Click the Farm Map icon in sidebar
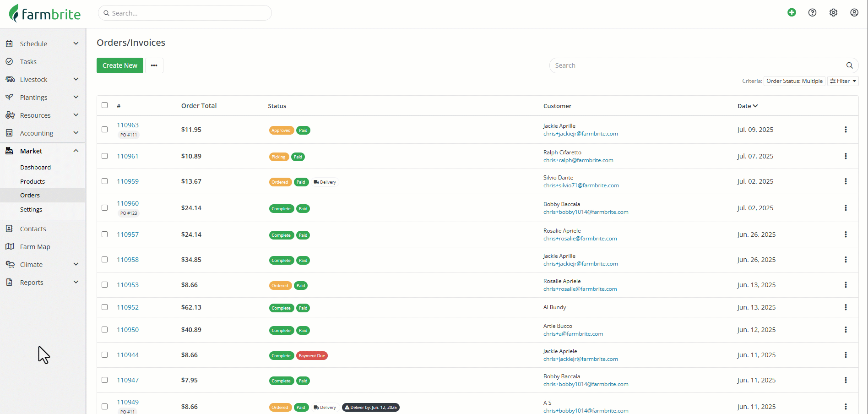868x414 pixels. tap(9, 246)
